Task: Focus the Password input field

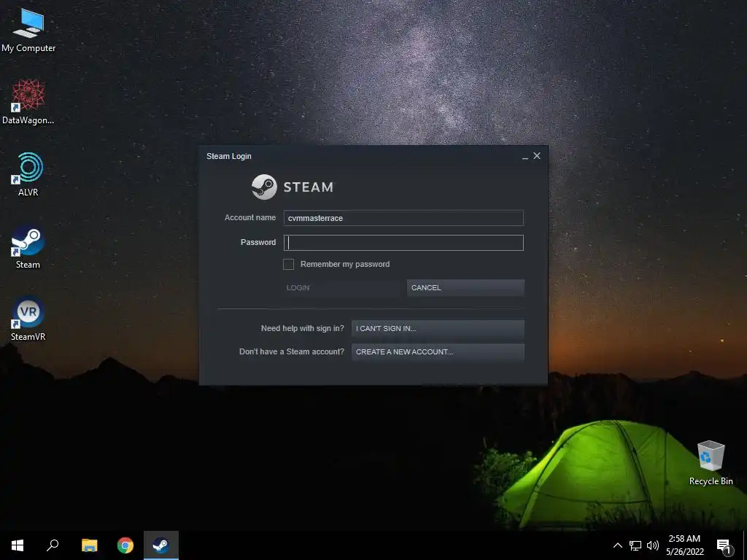Action: [403, 243]
